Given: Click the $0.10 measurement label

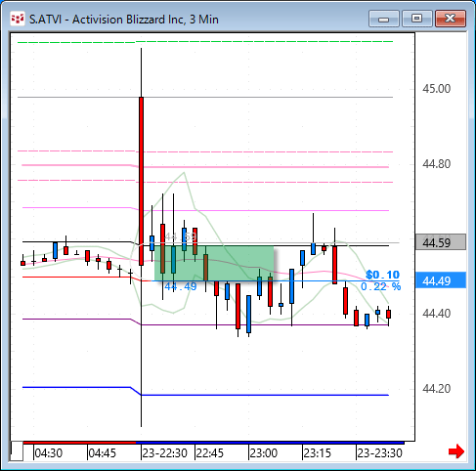Looking at the screenshot, I should (x=382, y=275).
